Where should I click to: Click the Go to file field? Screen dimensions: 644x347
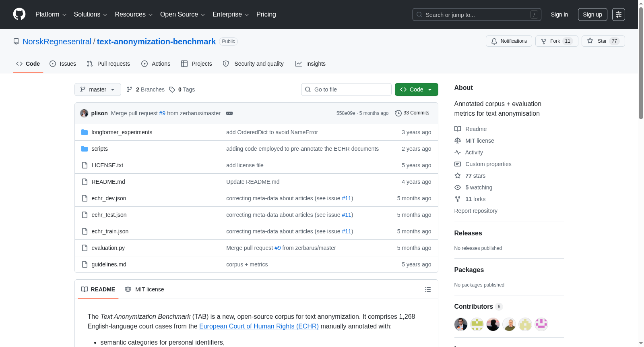click(346, 89)
